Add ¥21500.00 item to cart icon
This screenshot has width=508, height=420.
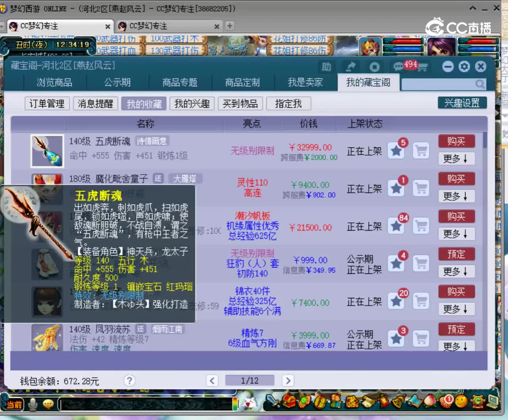tap(421, 226)
